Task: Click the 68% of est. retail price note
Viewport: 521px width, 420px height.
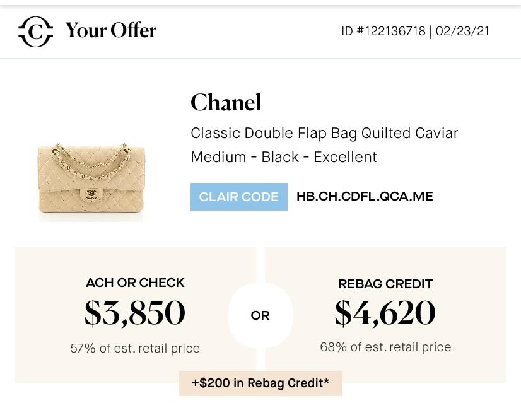Action: pyautogui.click(x=385, y=347)
